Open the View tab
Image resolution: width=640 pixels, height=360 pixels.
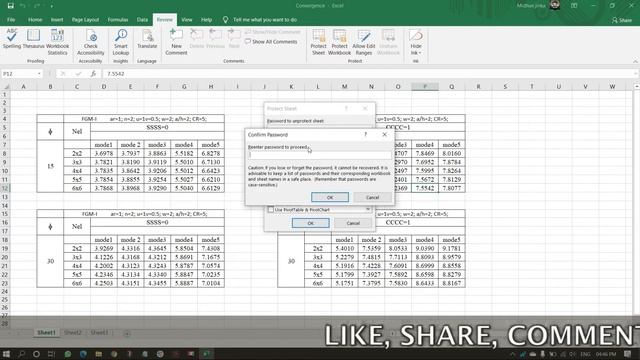pos(187,20)
